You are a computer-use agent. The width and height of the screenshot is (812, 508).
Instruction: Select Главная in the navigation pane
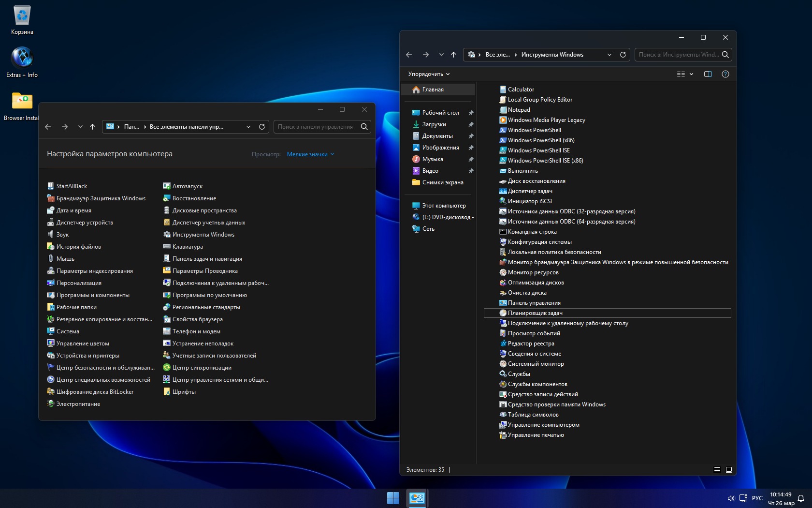coord(433,90)
